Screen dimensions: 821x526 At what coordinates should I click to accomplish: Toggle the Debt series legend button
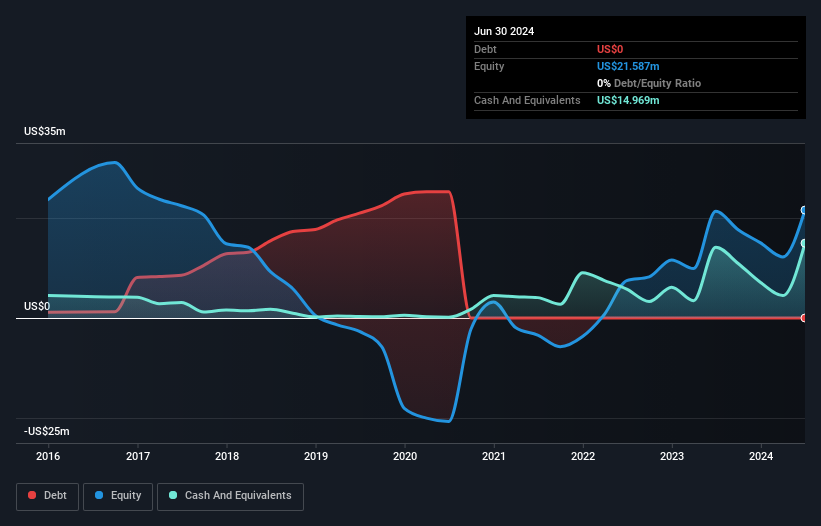(x=48, y=496)
